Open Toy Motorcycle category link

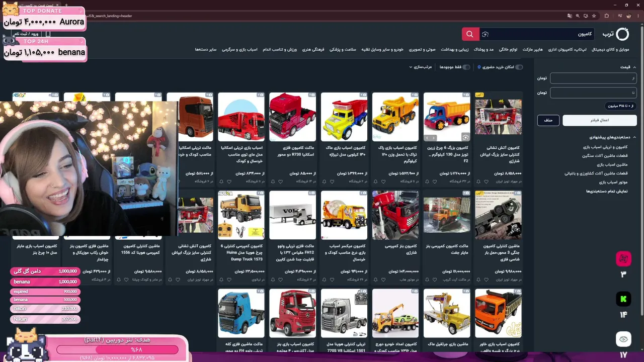pyautogui.click(x=613, y=182)
